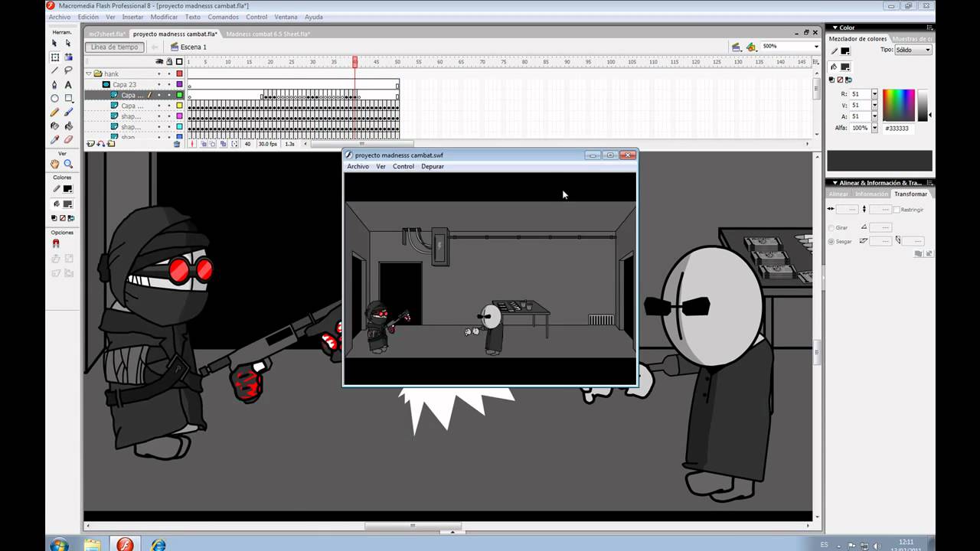Click the Edit Scene clapperboard icon
This screenshot has width=980, height=551.
(x=736, y=47)
